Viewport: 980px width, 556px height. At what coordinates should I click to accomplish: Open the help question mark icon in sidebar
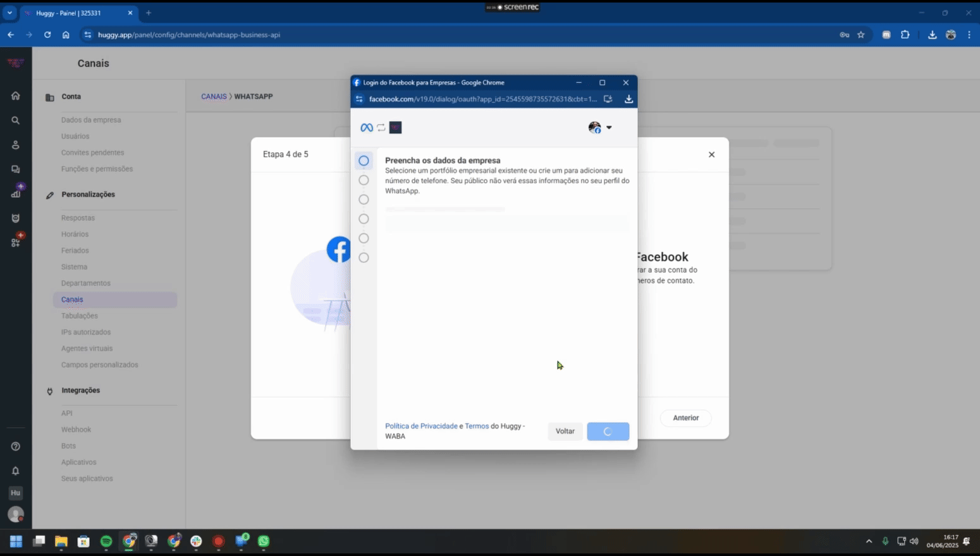coord(15,446)
